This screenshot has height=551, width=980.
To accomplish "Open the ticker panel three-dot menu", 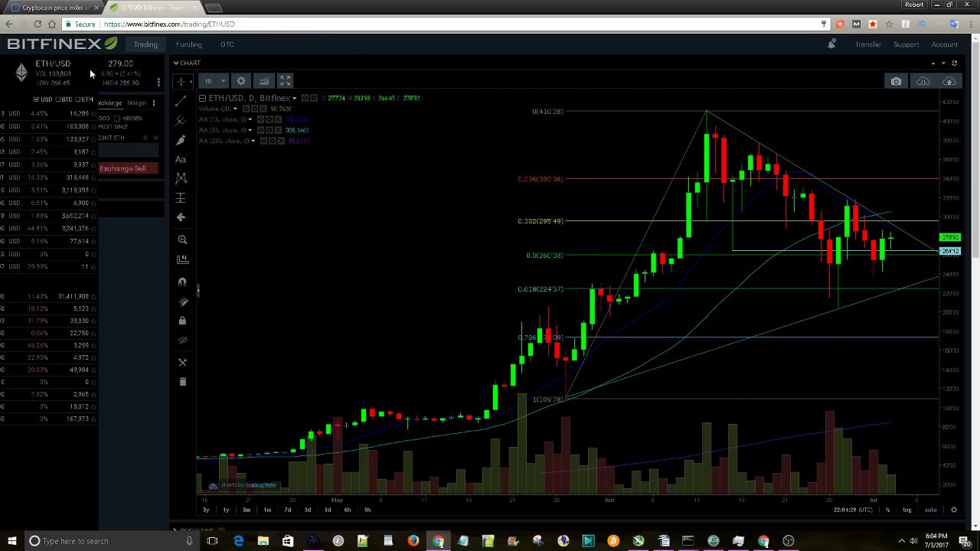I will click(x=158, y=82).
